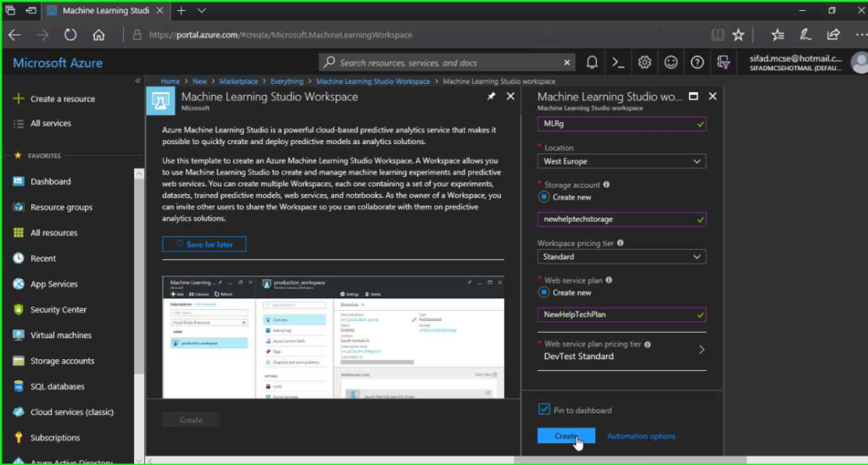The height and width of the screenshot is (465, 868).
Task: Click Save for later button
Action: point(204,245)
